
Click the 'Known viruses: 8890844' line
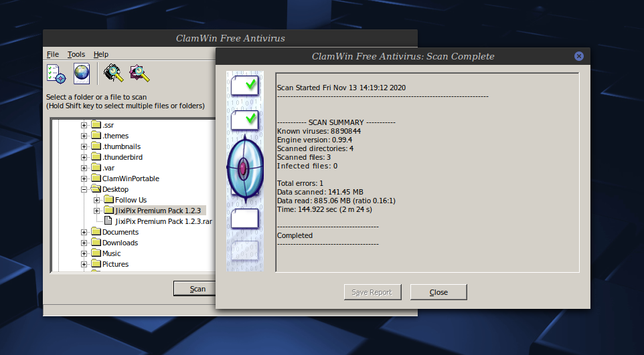tap(319, 131)
